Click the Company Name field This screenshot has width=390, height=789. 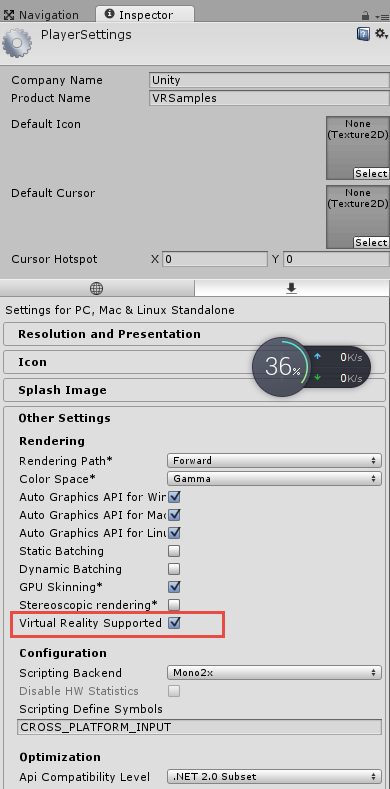269,80
